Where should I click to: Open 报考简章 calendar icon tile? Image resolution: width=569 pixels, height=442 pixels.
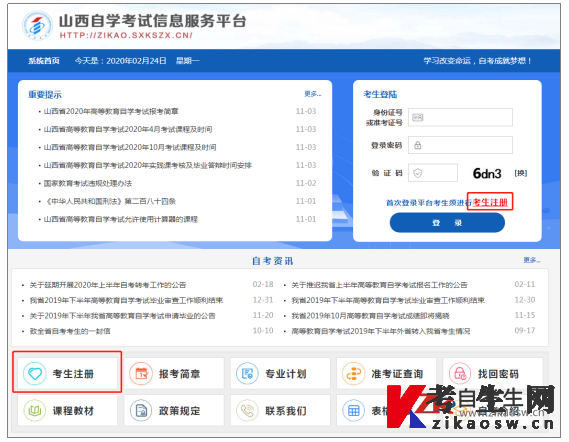click(x=174, y=373)
